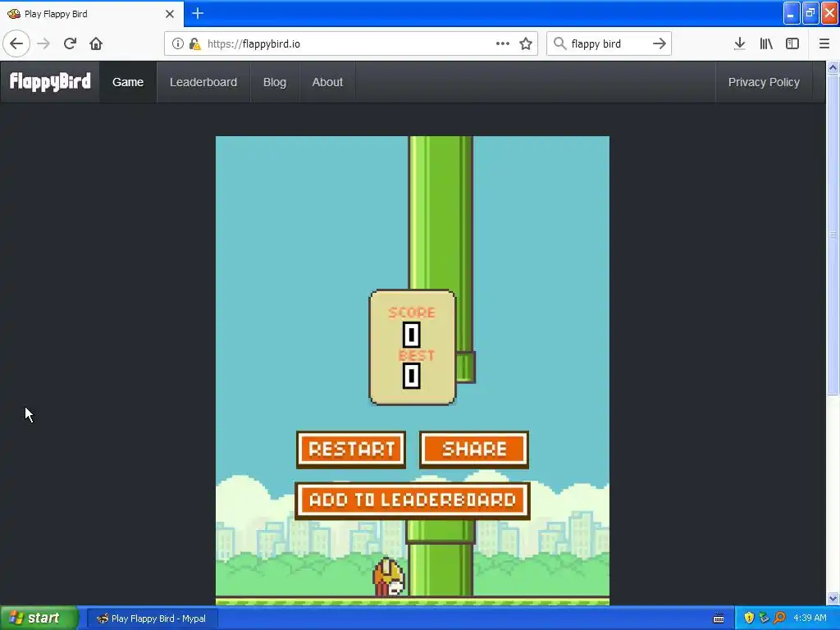Open the Windows start menu
The width and height of the screenshot is (840, 630).
(x=39, y=619)
